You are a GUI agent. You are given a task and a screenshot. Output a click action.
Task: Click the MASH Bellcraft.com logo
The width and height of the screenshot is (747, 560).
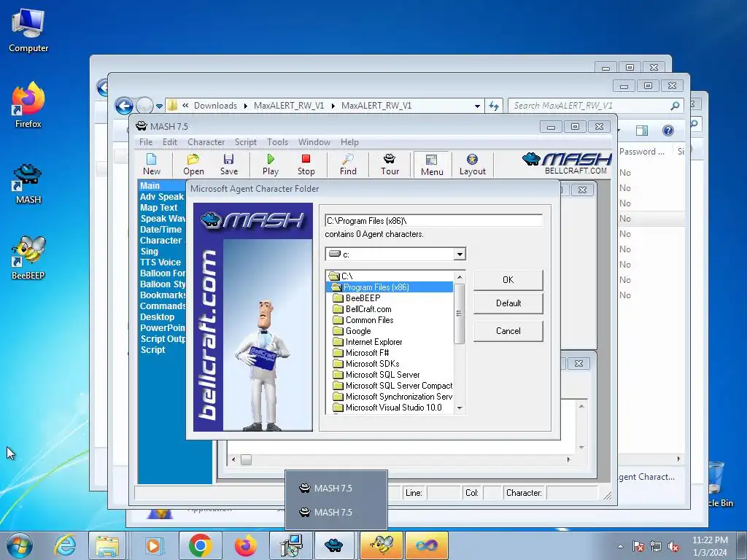pyautogui.click(x=566, y=163)
